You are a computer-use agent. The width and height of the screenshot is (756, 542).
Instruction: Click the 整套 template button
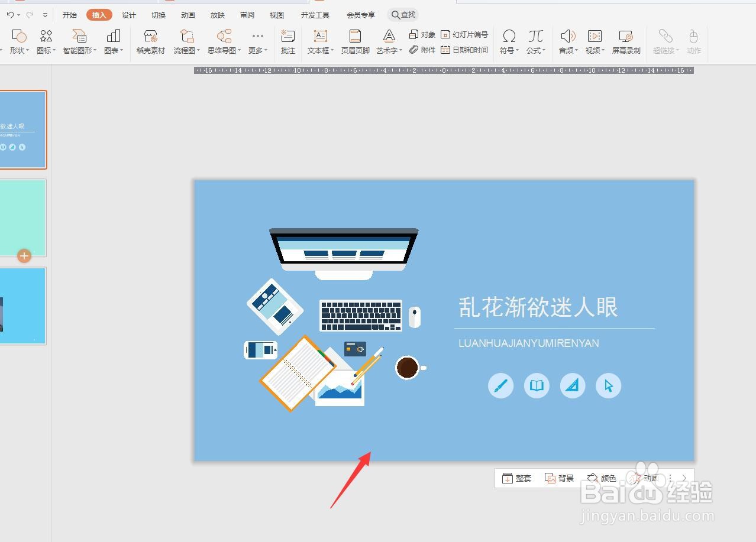tap(517, 478)
